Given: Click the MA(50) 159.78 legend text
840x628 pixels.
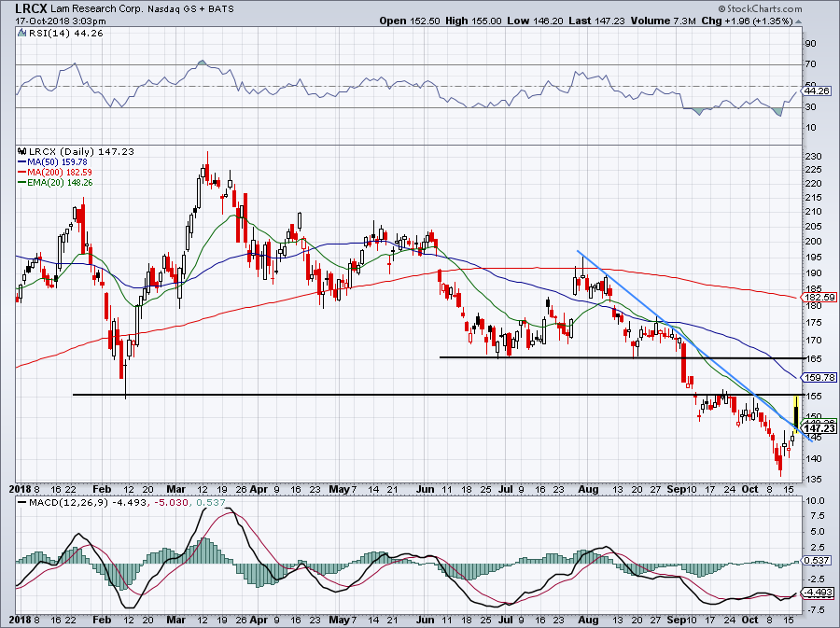Looking at the screenshot, I should point(57,161).
